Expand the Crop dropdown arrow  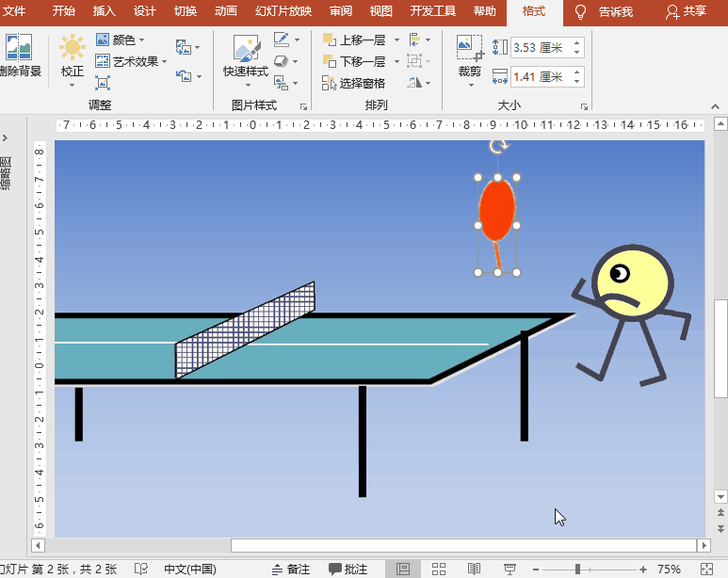pyautogui.click(x=471, y=86)
